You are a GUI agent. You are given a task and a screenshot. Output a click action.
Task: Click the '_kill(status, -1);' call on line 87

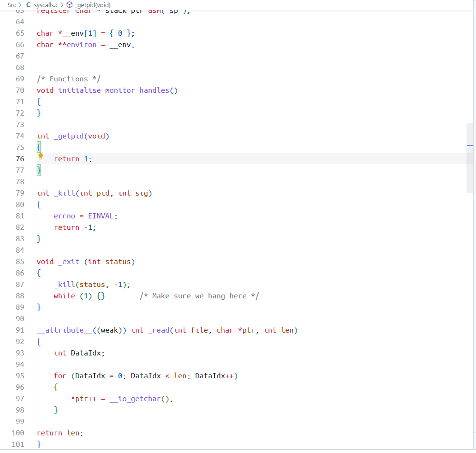92,285
